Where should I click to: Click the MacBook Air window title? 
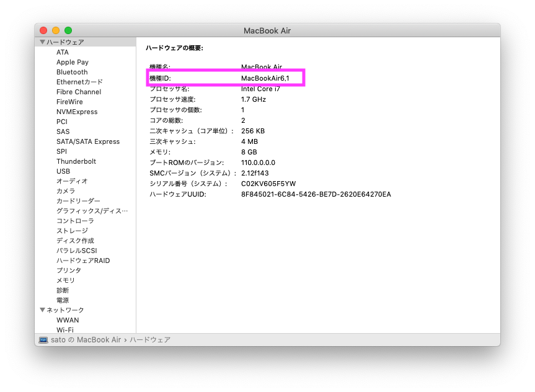click(267, 31)
